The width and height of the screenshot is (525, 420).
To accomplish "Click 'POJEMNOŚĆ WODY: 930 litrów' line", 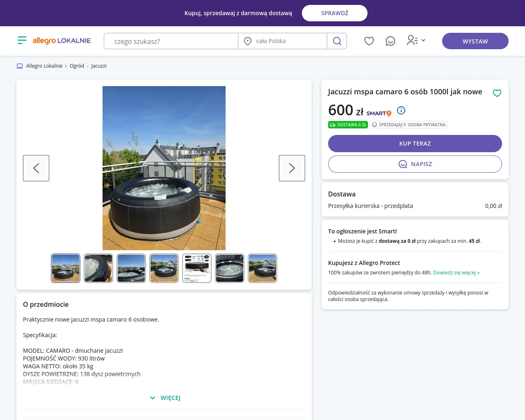I will [x=64, y=358].
